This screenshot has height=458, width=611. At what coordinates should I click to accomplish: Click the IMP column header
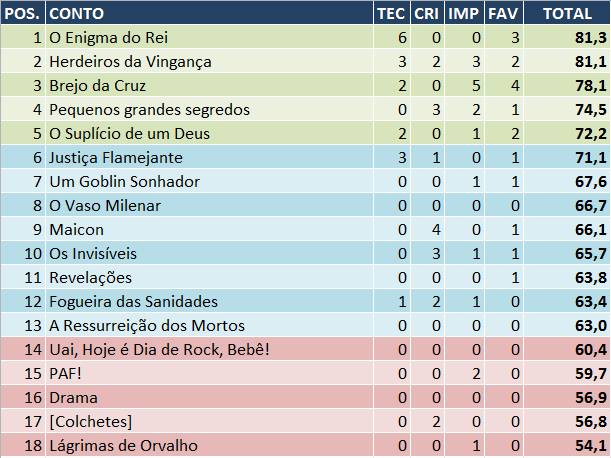[465, 13]
